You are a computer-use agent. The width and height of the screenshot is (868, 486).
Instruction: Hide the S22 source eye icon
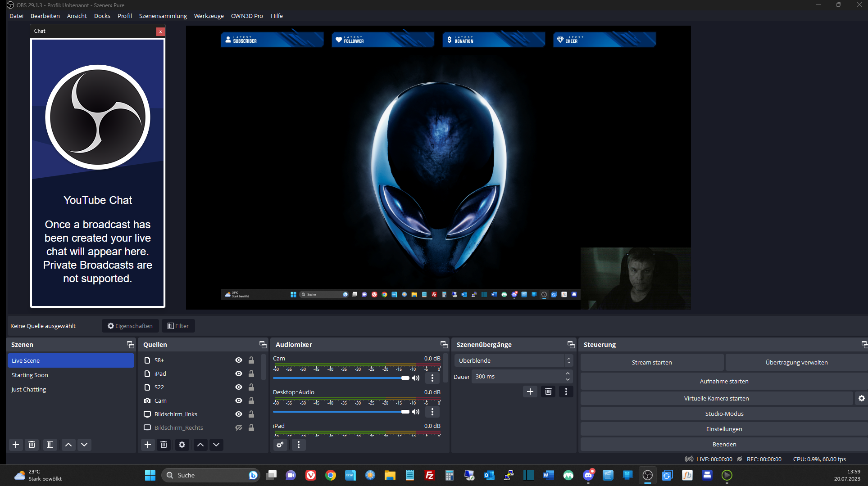pyautogui.click(x=239, y=387)
